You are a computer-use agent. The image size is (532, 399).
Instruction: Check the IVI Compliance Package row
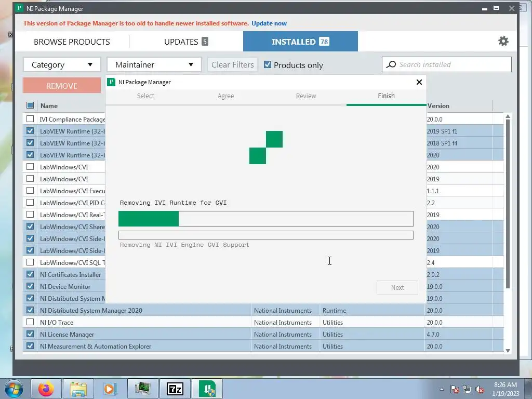tap(30, 119)
